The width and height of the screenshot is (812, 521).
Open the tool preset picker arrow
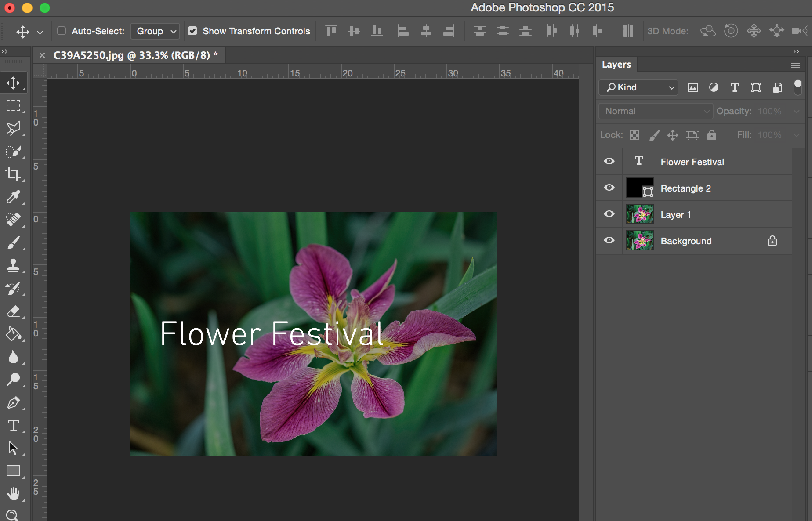[40, 32]
